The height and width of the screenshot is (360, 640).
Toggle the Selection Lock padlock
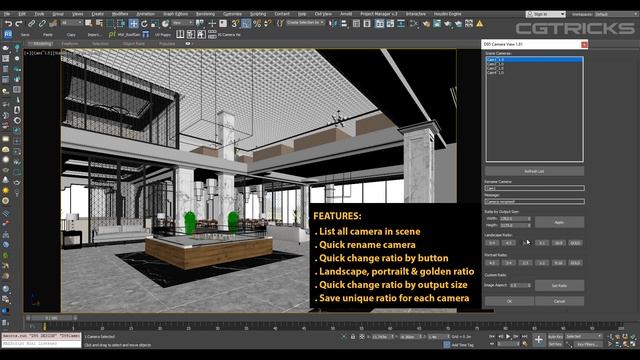[353, 336]
